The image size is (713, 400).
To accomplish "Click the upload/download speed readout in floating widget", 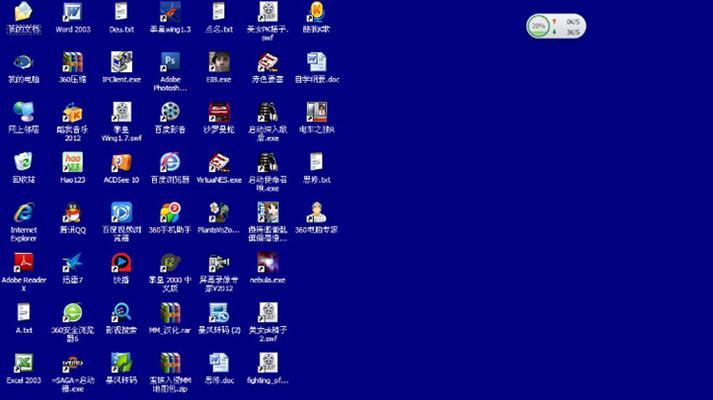I will 567,27.
